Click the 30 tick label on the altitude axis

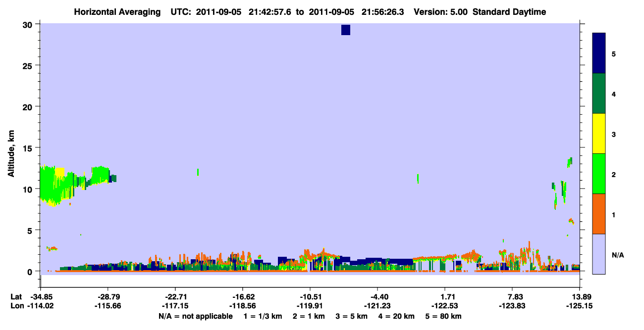[x=29, y=25]
